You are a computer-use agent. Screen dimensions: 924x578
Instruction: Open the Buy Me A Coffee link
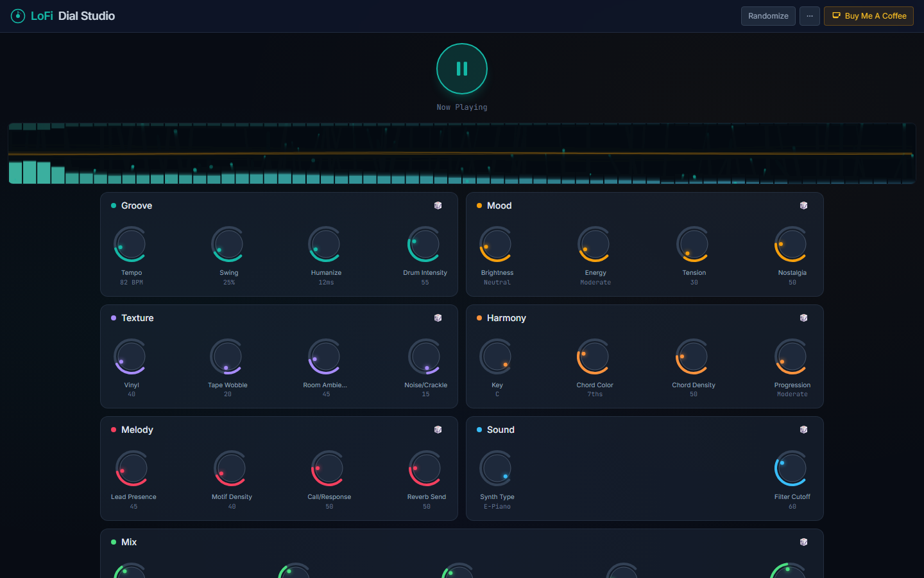[x=869, y=16]
